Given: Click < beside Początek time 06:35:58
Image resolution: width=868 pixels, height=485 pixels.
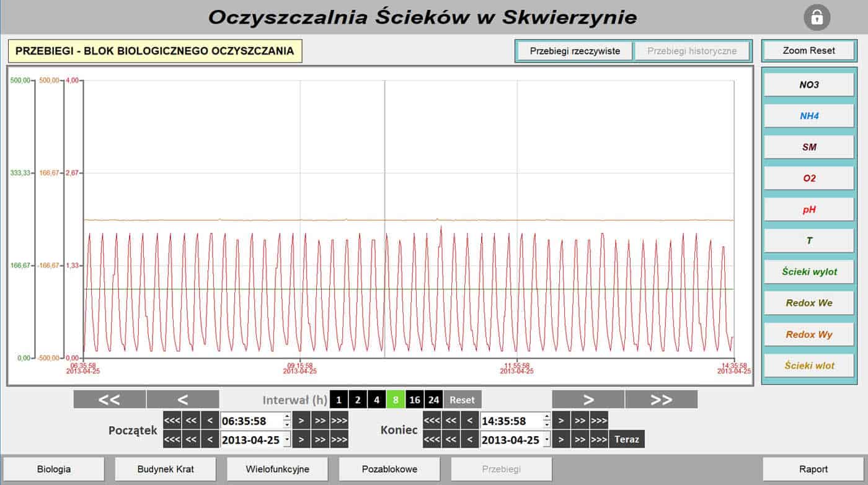Looking at the screenshot, I should (210, 421).
